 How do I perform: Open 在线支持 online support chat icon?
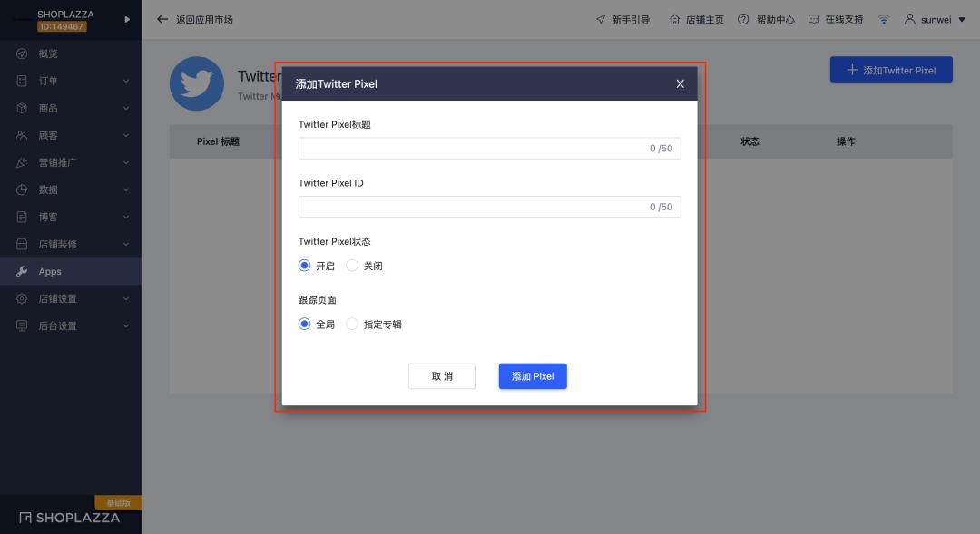pyautogui.click(x=812, y=18)
